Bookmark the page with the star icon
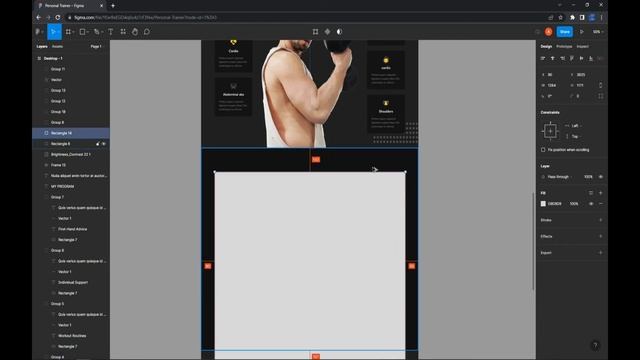Screen dimensions: 640x360 tap(560, 18)
